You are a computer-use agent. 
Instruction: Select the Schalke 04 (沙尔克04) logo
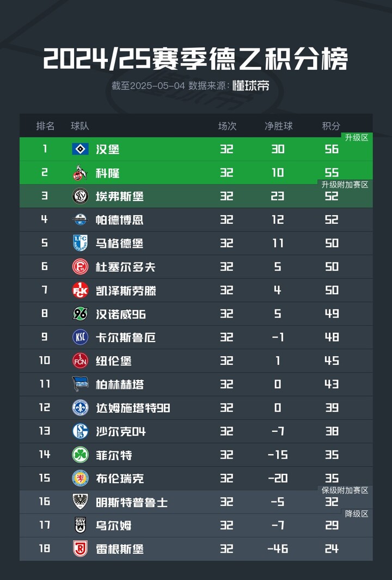(x=80, y=431)
